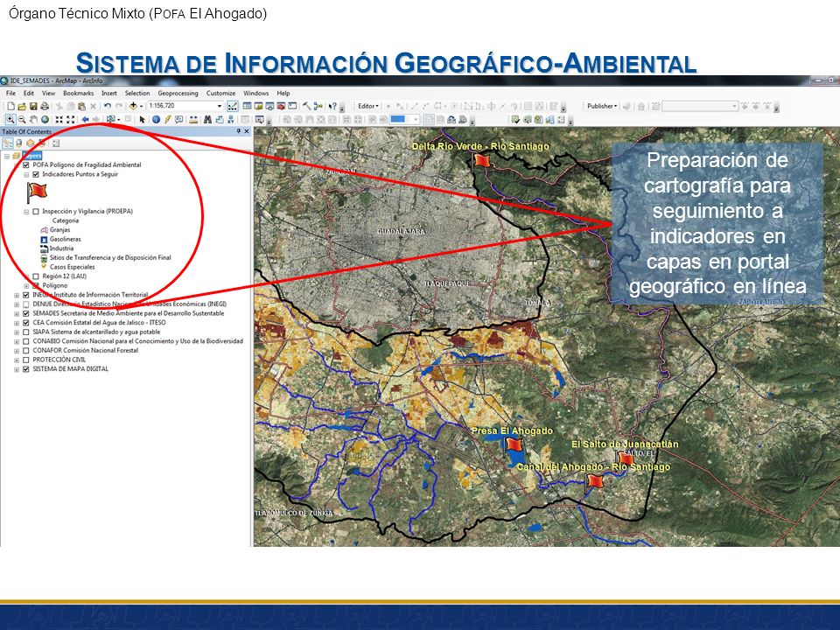List table of contents by drawing order
The width and height of the screenshot is (840, 630).
click(8, 143)
